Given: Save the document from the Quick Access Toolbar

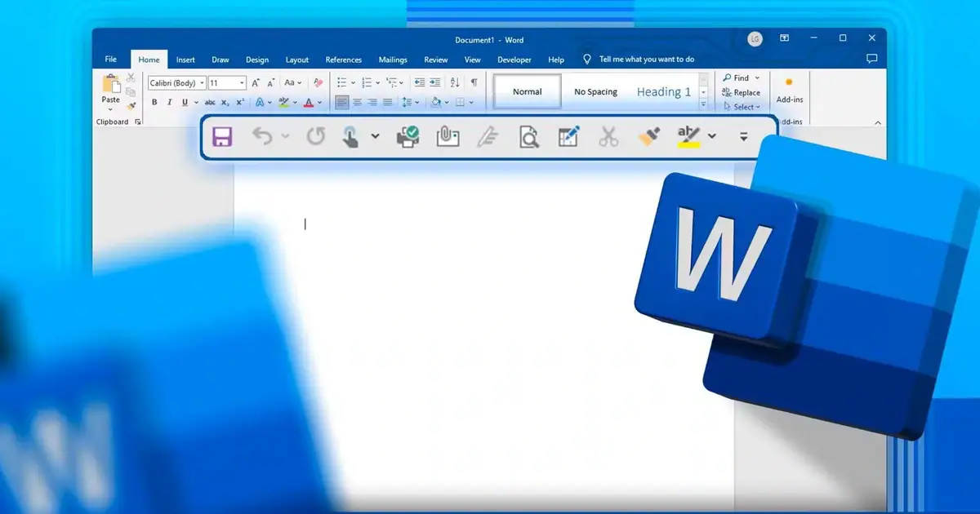Looking at the screenshot, I should (x=223, y=136).
